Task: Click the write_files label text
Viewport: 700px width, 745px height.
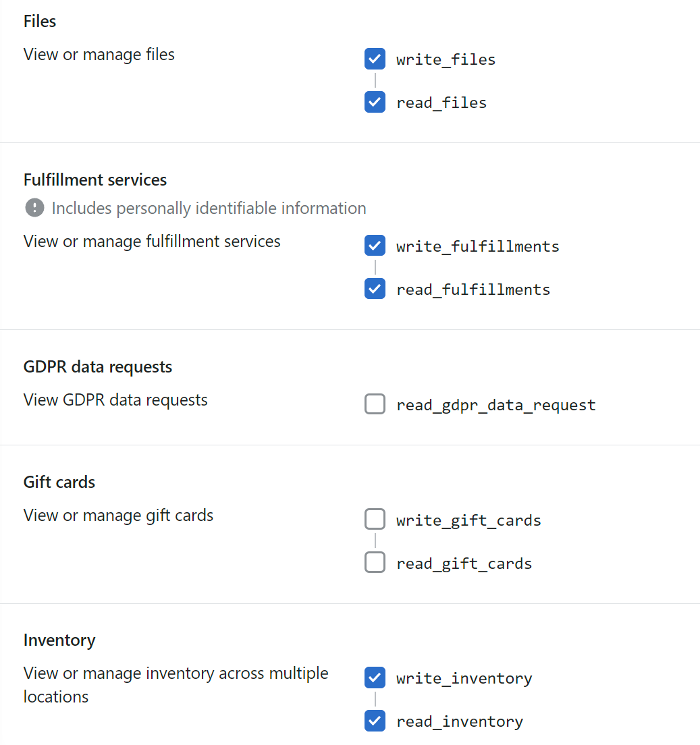Action: point(446,60)
